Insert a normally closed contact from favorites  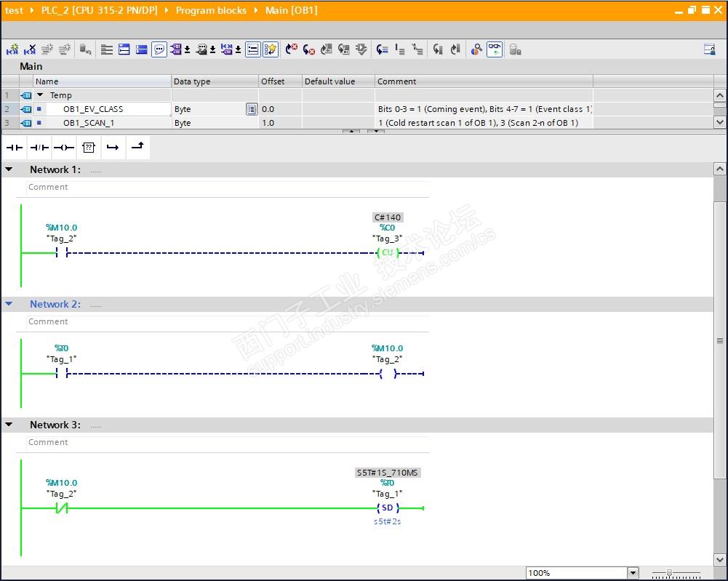39,148
